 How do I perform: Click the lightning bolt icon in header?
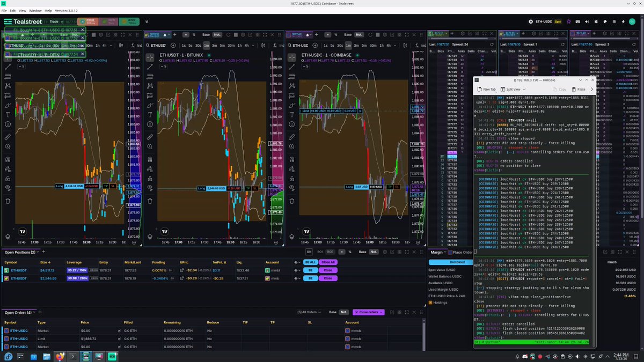tap(623, 22)
